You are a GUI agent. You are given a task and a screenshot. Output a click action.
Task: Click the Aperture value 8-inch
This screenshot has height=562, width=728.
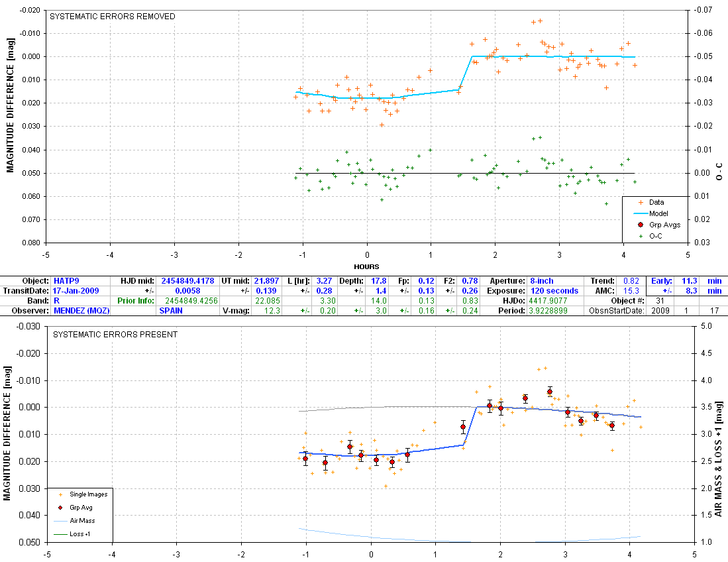542,280
